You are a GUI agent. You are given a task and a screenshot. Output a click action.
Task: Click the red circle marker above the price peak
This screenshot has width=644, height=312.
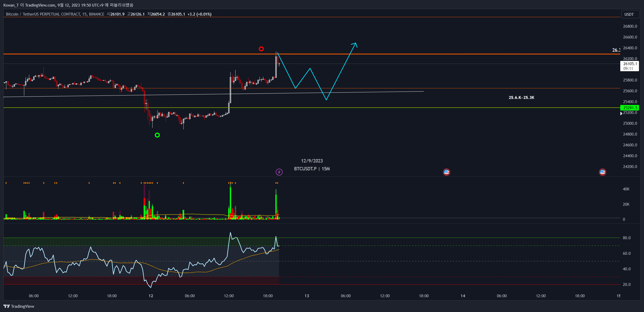point(261,49)
